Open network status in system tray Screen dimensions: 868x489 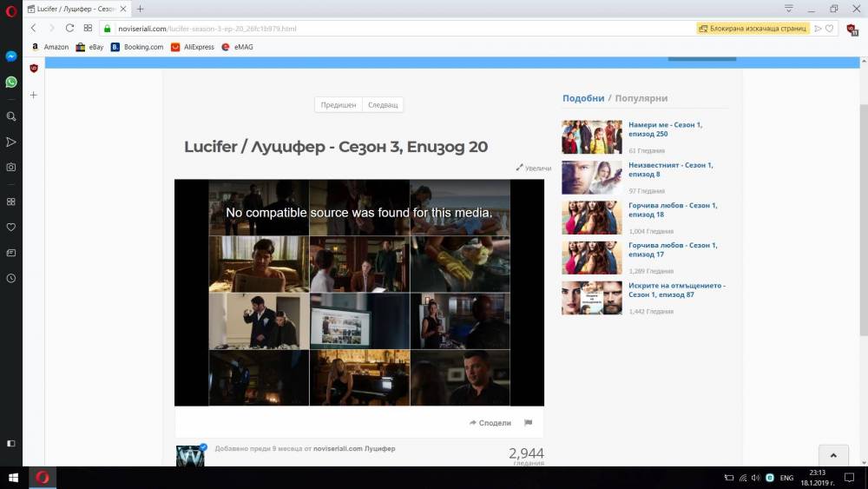743,478
